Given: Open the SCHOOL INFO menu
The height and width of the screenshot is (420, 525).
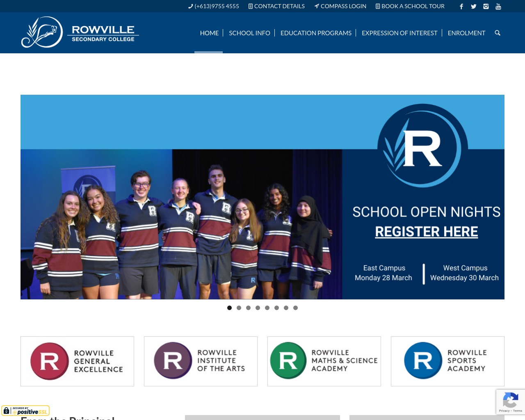Looking at the screenshot, I should [249, 33].
